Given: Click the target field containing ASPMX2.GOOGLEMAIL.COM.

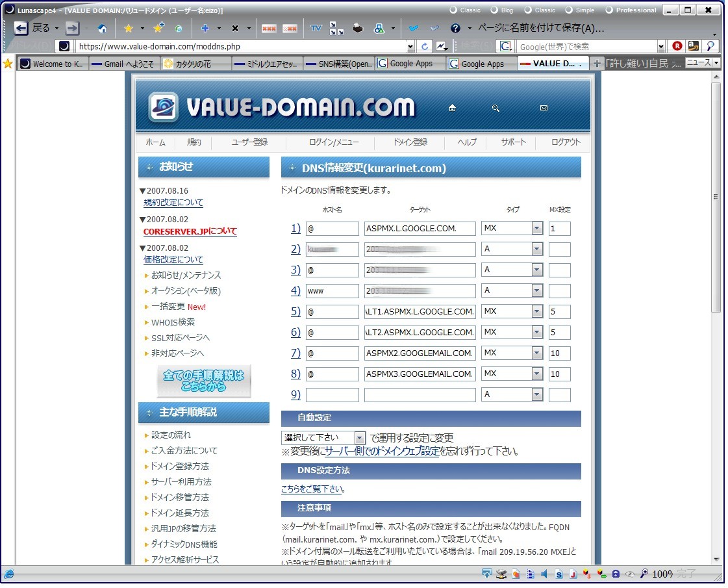Looking at the screenshot, I should coord(420,353).
